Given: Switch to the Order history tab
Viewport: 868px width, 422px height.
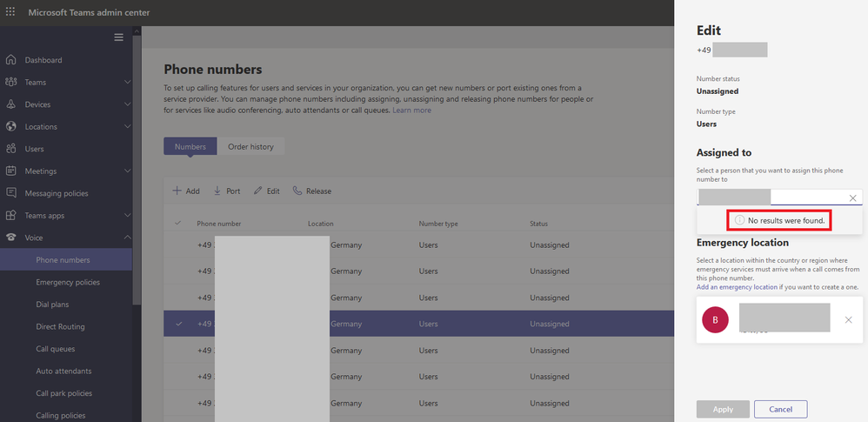Looking at the screenshot, I should pos(250,147).
